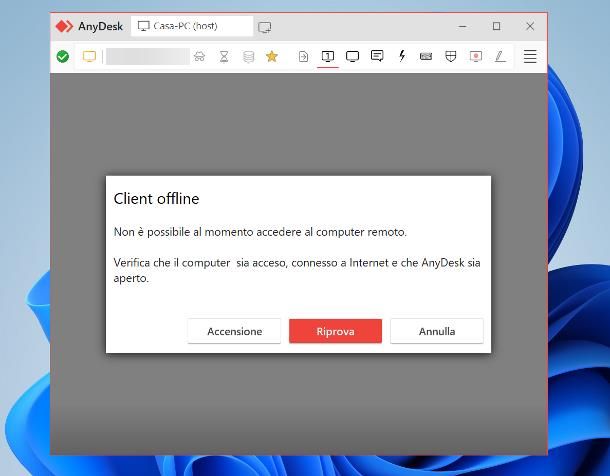
Task: Select the monitor 1 display icon
Action: pos(328,56)
